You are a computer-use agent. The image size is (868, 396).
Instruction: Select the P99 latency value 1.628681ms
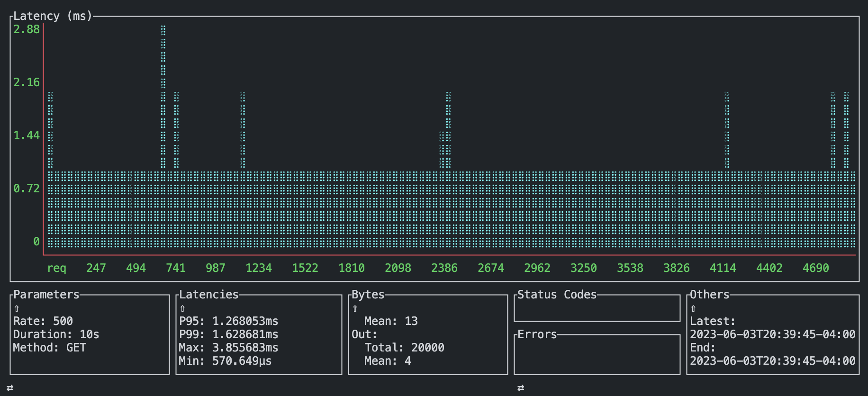245,334
